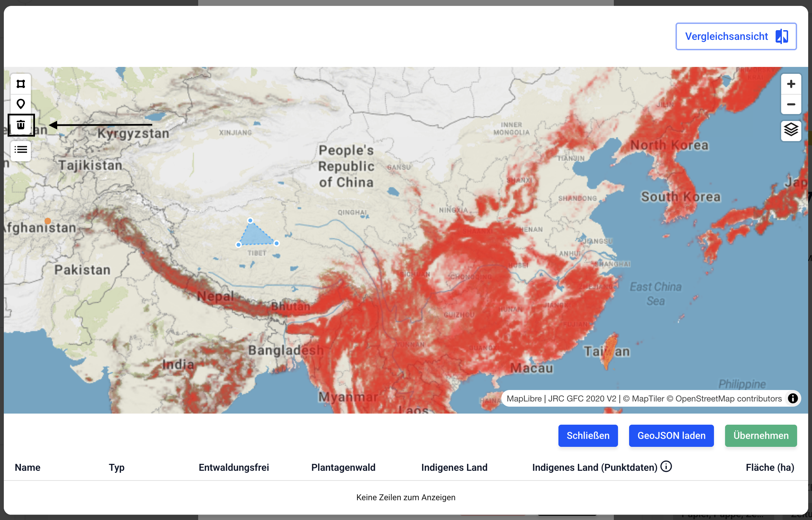This screenshot has width=812, height=520.
Task: Click the Schließen button
Action: pos(588,435)
